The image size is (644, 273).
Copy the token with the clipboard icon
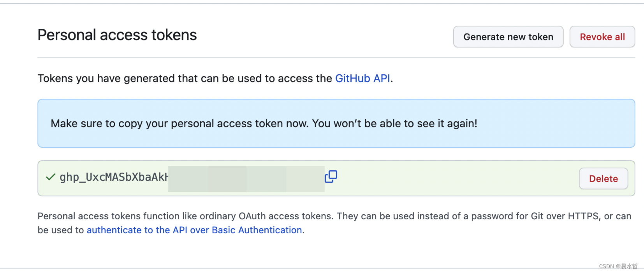click(331, 177)
